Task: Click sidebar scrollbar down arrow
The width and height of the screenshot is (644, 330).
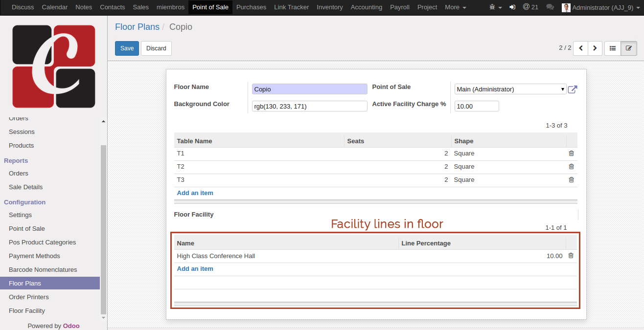Action: 103,317
